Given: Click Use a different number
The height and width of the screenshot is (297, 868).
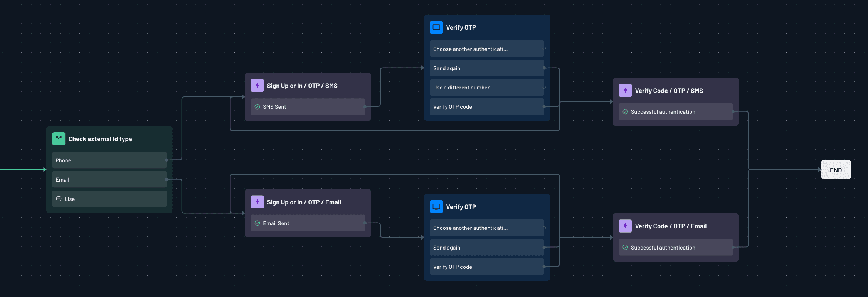Looking at the screenshot, I should tap(487, 87).
